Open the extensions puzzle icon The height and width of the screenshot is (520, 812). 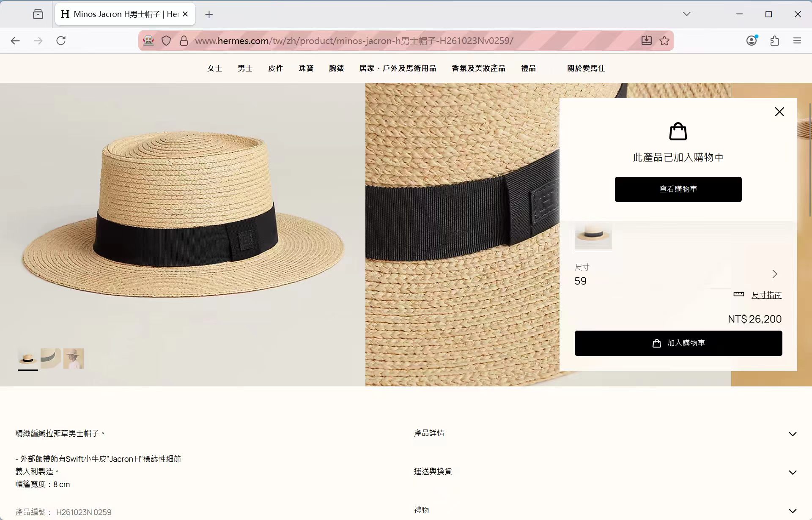774,41
